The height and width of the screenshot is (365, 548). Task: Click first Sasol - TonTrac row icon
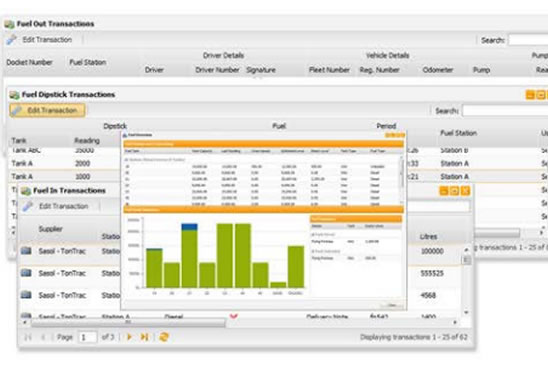26,251
